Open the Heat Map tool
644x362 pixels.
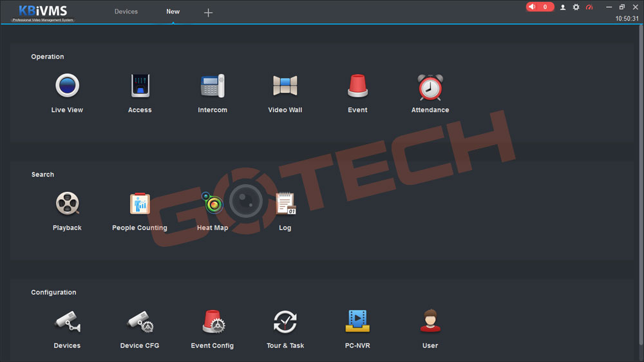pyautogui.click(x=213, y=204)
